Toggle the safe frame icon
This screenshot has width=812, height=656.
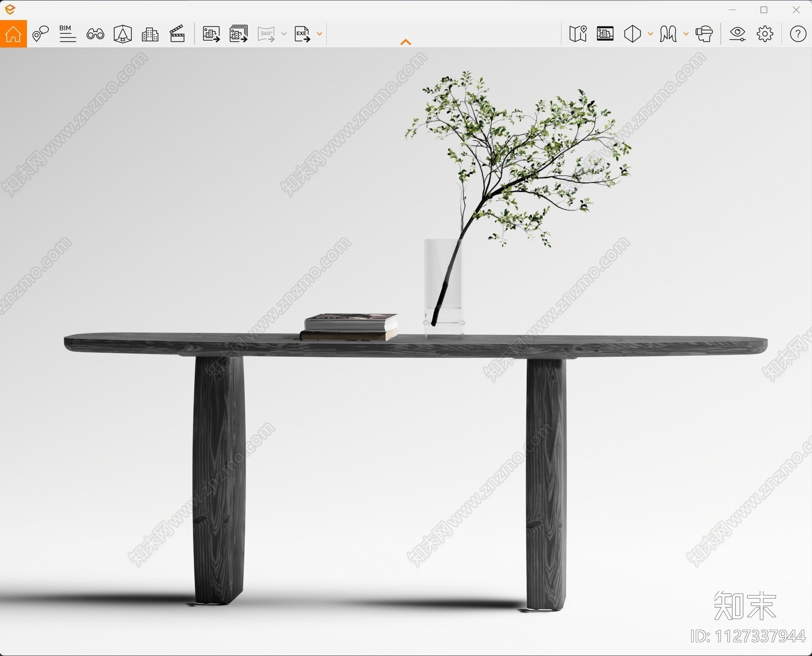tap(605, 34)
